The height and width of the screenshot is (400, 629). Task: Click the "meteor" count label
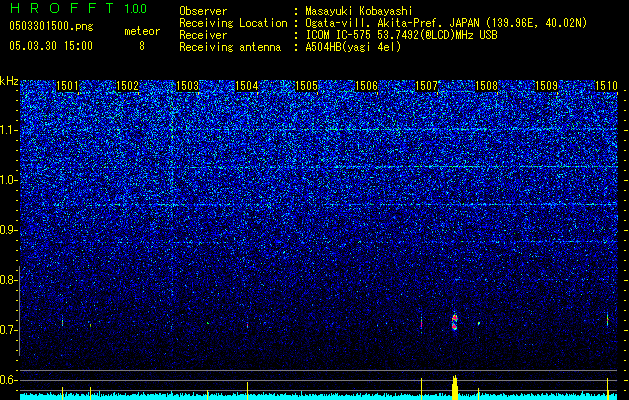142,31
